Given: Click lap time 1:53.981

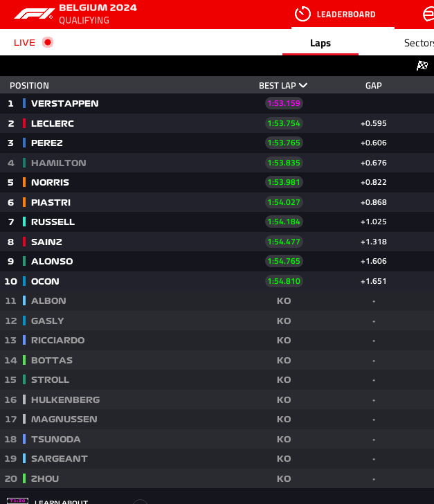Looking at the screenshot, I should coord(284,182).
